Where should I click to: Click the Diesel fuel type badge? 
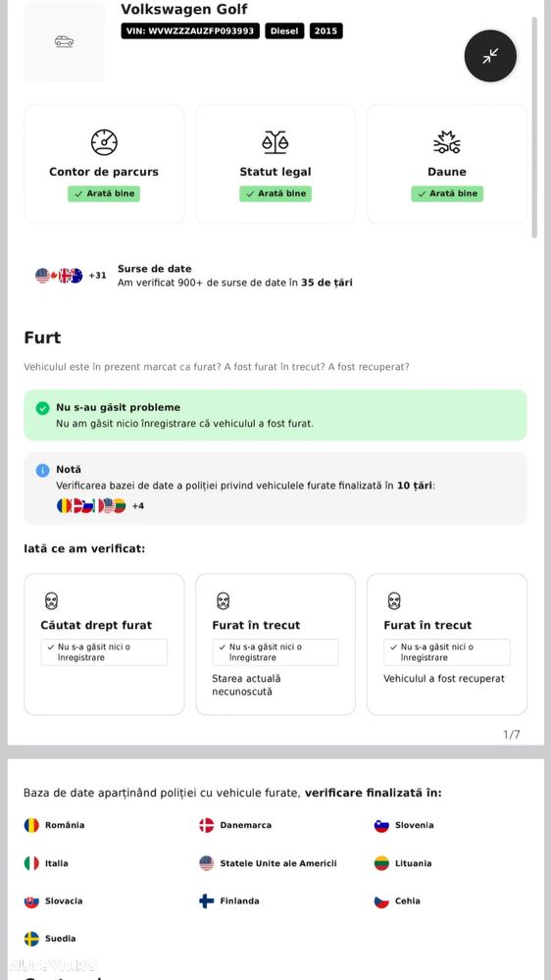coord(284,31)
